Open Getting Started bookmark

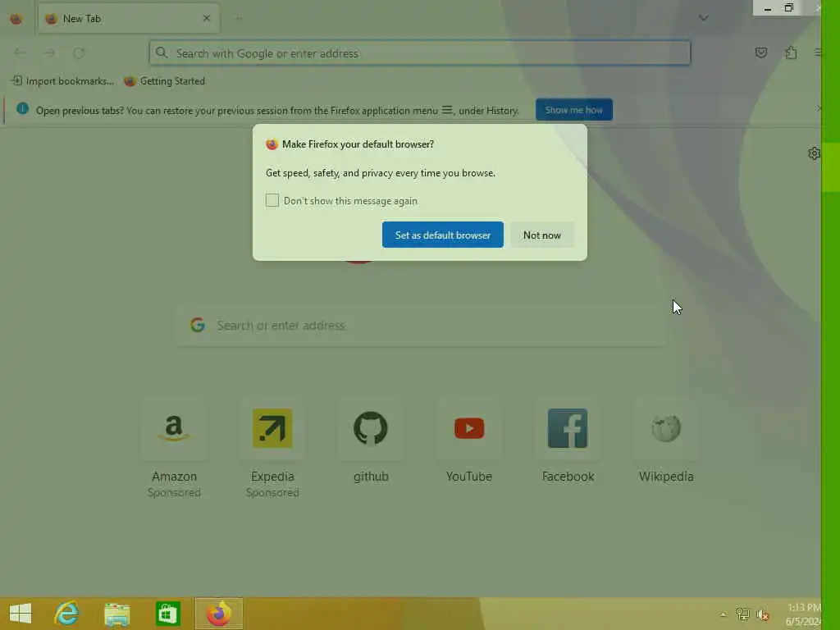tap(164, 81)
